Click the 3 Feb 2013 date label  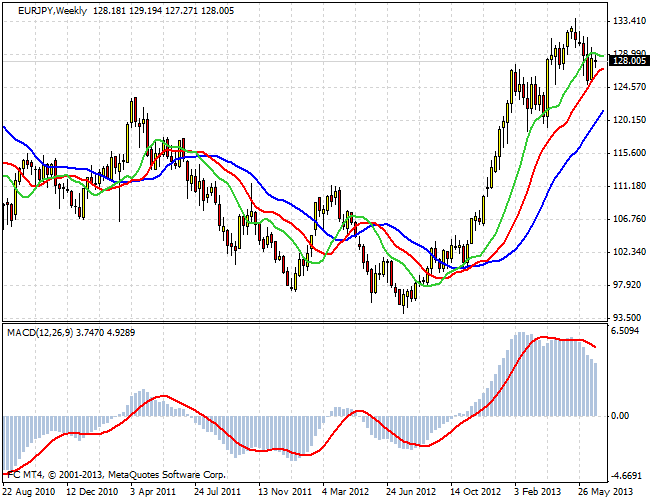(538, 492)
